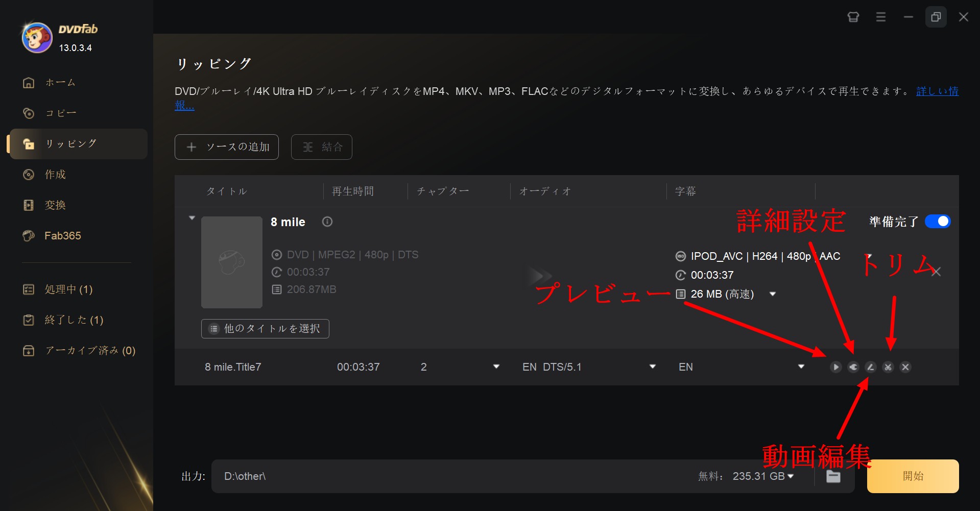The height and width of the screenshot is (511, 980).
Task: Click the 開始 start button
Action: 913,476
